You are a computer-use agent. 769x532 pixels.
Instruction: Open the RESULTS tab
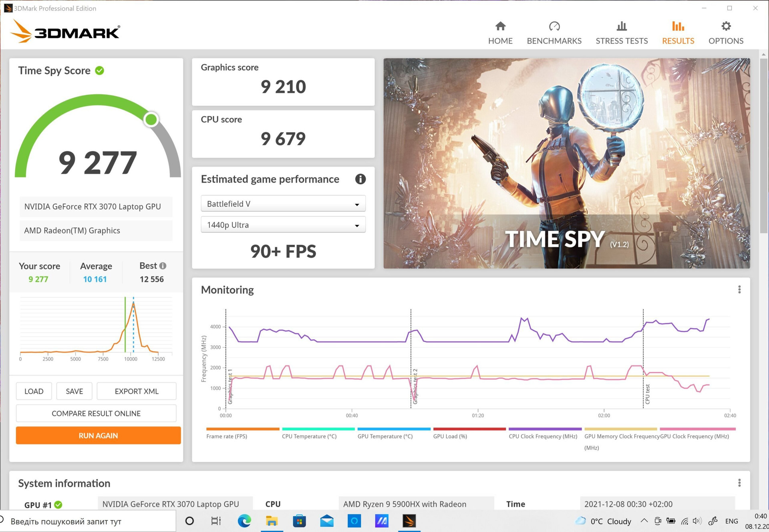point(678,33)
